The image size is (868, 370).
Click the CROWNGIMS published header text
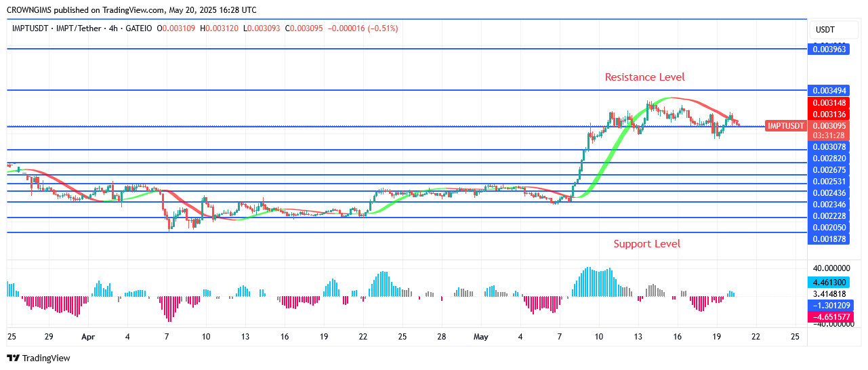click(x=131, y=10)
